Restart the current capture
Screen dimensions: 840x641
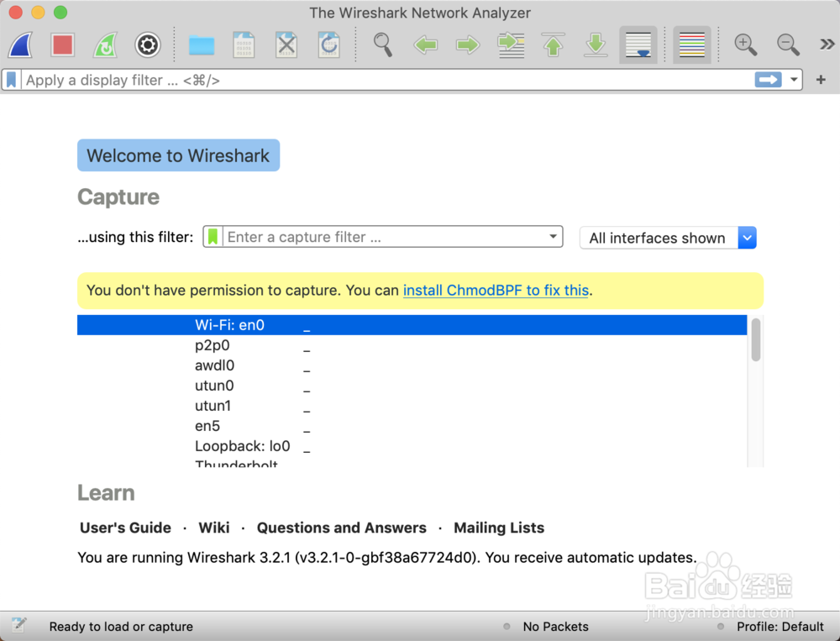tap(105, 45)
